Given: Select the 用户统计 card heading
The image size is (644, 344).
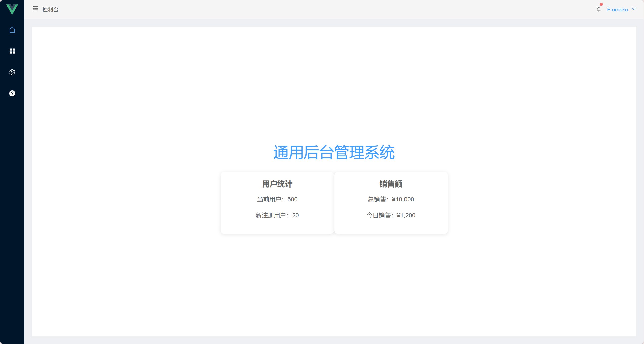Looking at the screenshot, I should 277,184.
